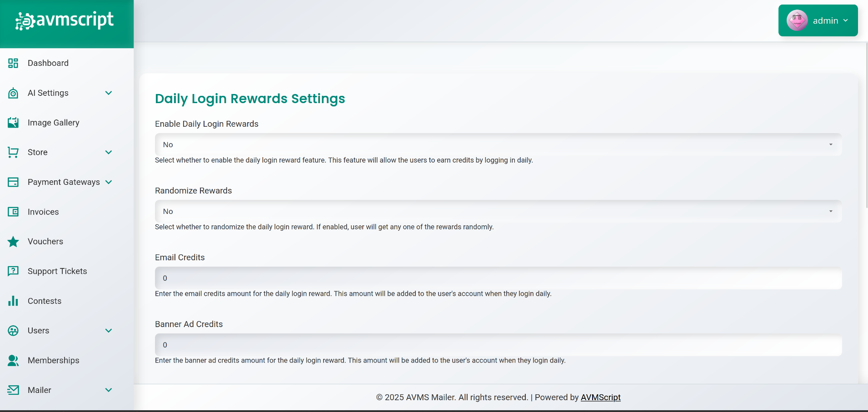Click the avmscript logo
The height and width of the screenshot is (412, 868).
click(65, 20)
